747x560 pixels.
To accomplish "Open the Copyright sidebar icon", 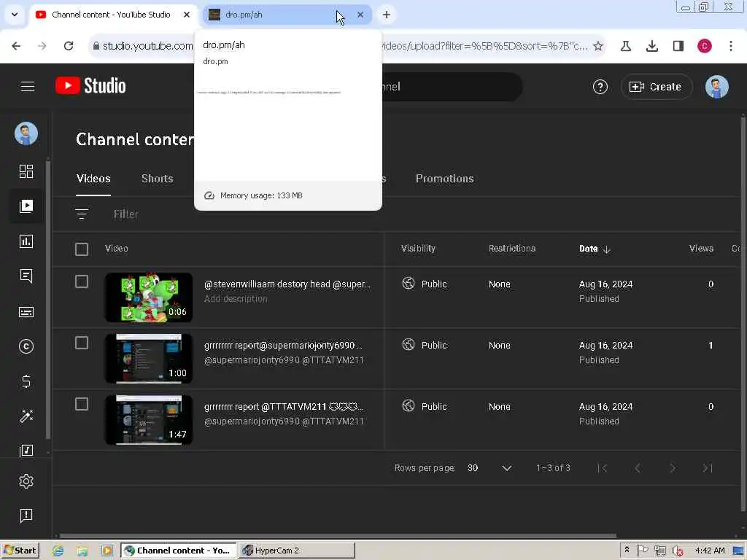I will click(26, 346).
